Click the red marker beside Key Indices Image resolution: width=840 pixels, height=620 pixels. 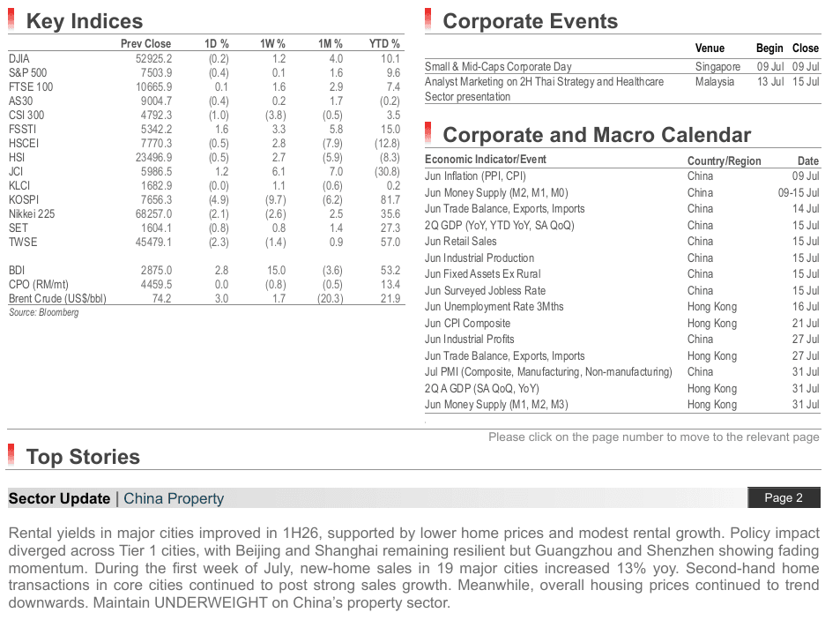click(x=11, y=19)
